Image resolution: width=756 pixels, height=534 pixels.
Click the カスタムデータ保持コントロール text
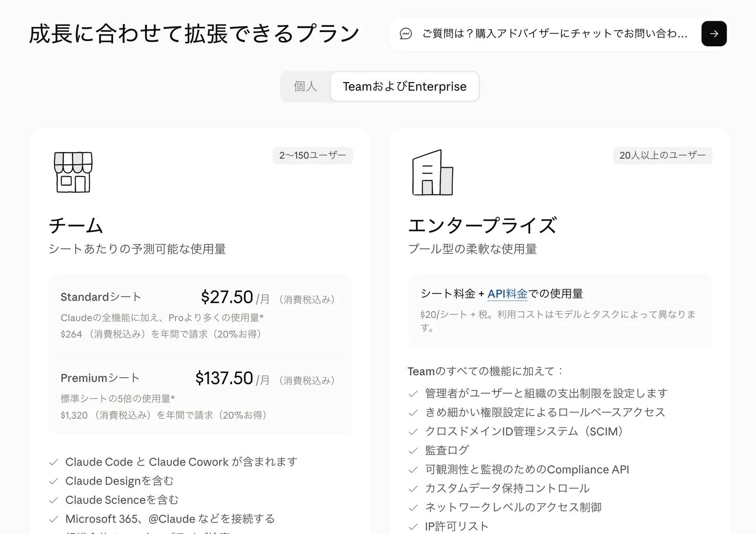(507, 488)
